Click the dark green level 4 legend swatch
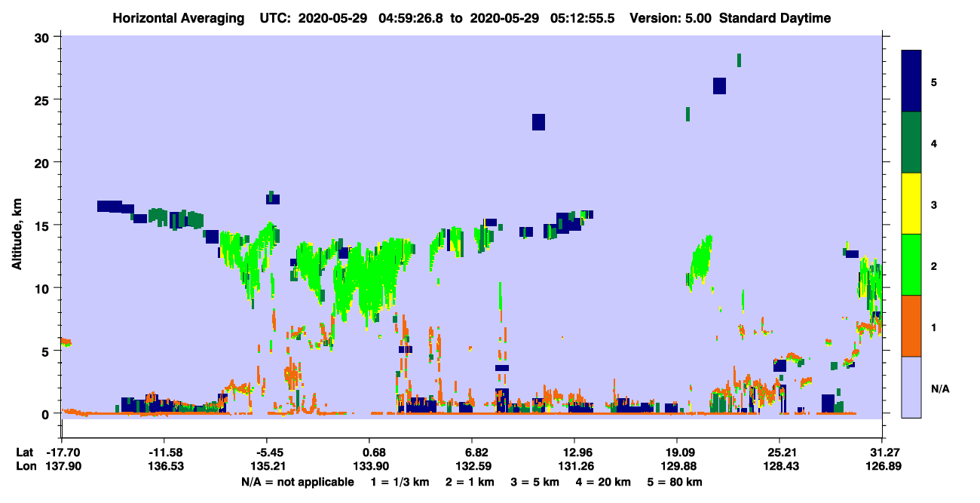Image resolution: width=980 pixels, height=503 pixels. click(911, 143)
